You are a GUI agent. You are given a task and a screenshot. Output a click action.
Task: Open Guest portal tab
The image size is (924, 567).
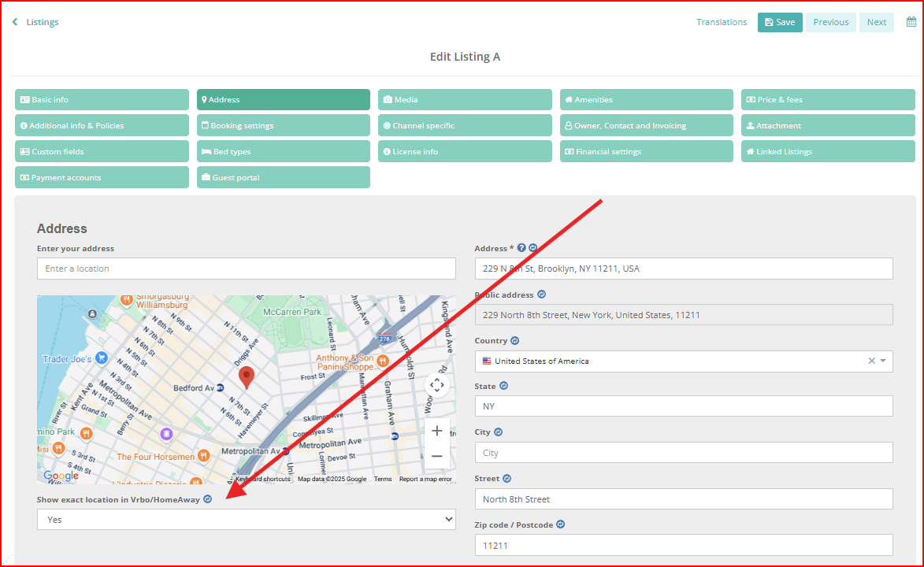click(x=284, y=177)
